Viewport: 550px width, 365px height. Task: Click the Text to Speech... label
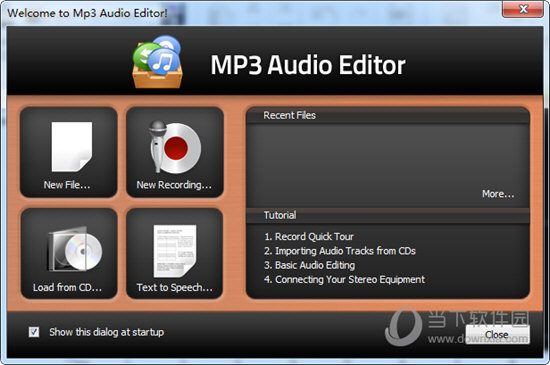point(174,288)
